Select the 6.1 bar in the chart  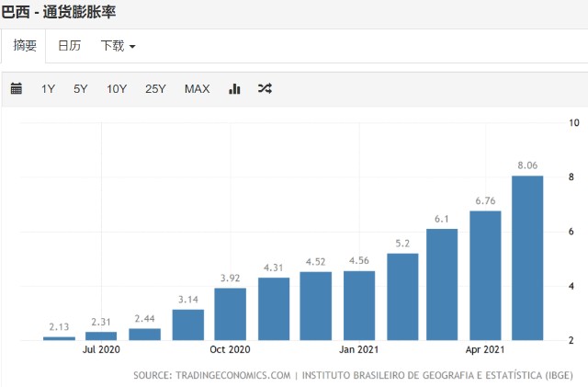coord(442,285)
